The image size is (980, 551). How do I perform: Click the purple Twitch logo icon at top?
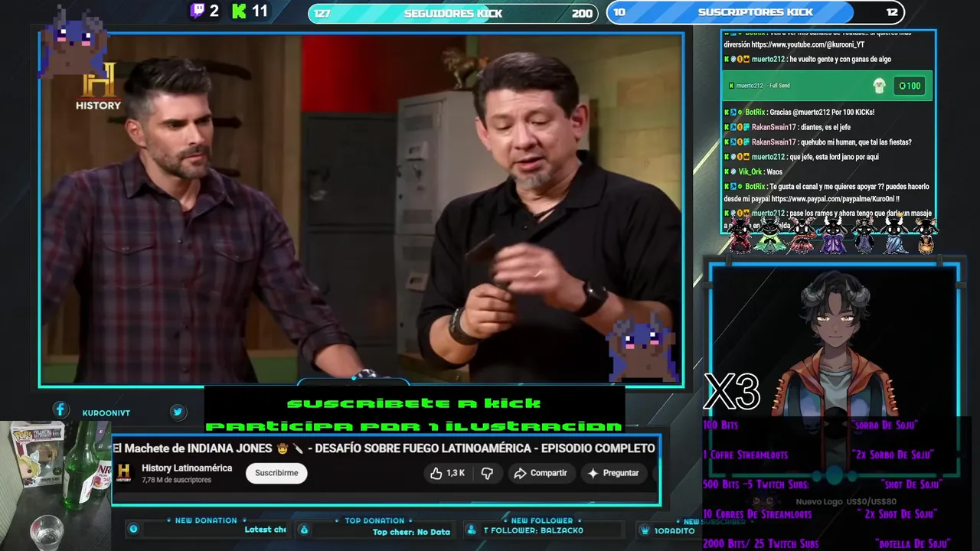pyautogui.click(x=198, y=11)
